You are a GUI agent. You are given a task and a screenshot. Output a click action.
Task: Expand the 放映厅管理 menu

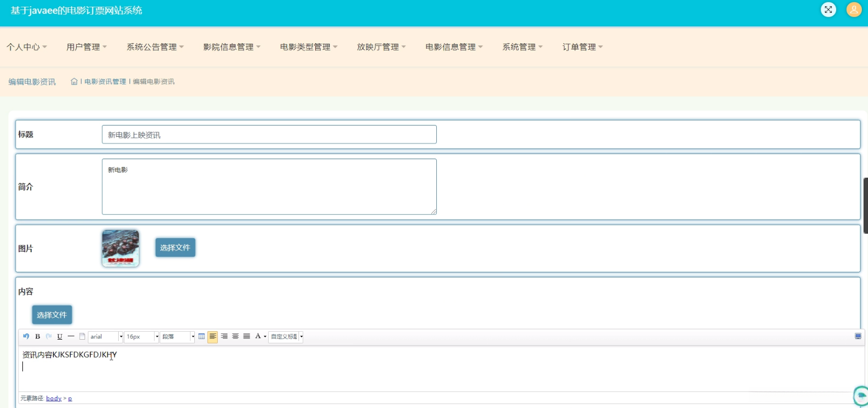coord(381,47)
